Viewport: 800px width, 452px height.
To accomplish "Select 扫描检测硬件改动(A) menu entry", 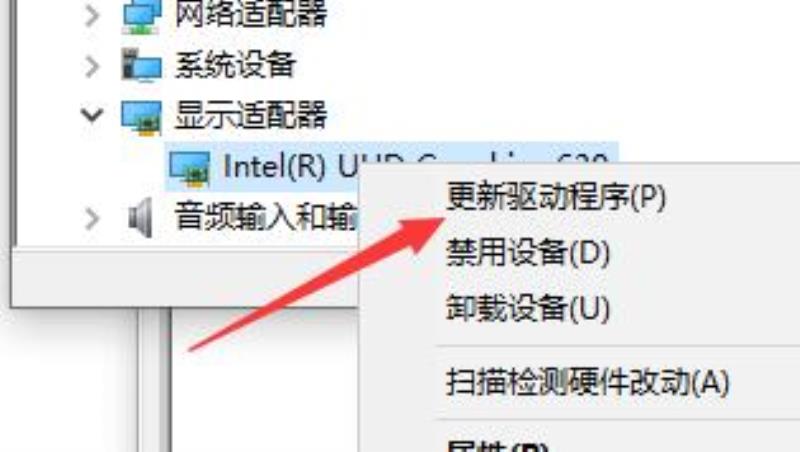I will pos(587,382).
